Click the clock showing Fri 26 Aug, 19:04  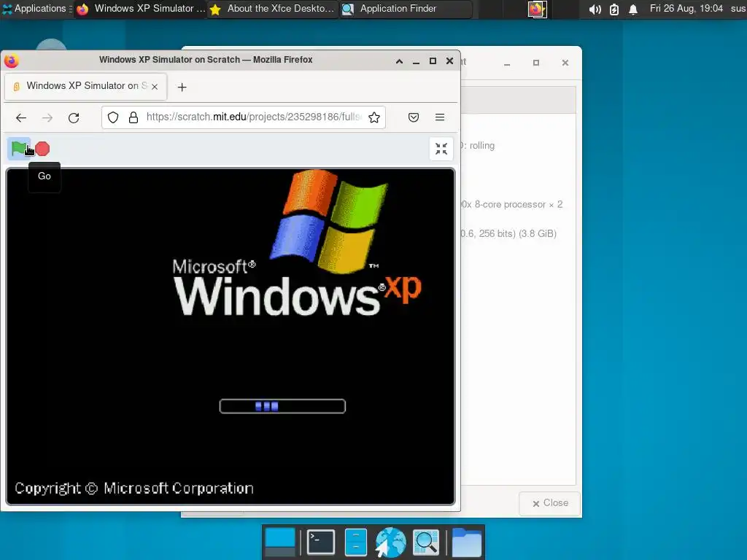[x=686, y=9]
